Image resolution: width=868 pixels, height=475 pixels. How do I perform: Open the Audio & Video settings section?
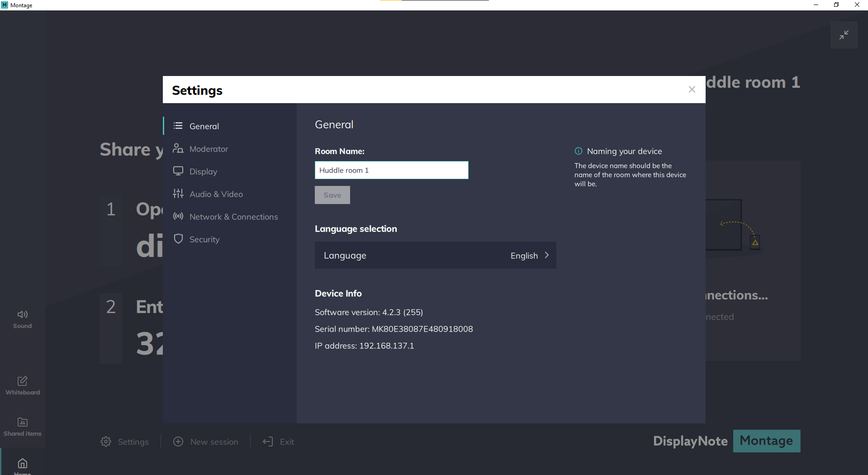229,194
